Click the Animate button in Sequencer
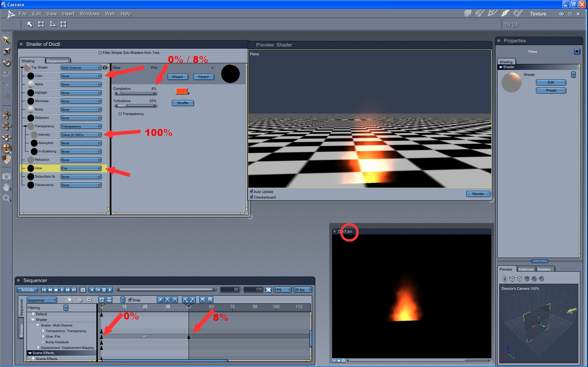588x367 pixels. (x=28, y=290)
